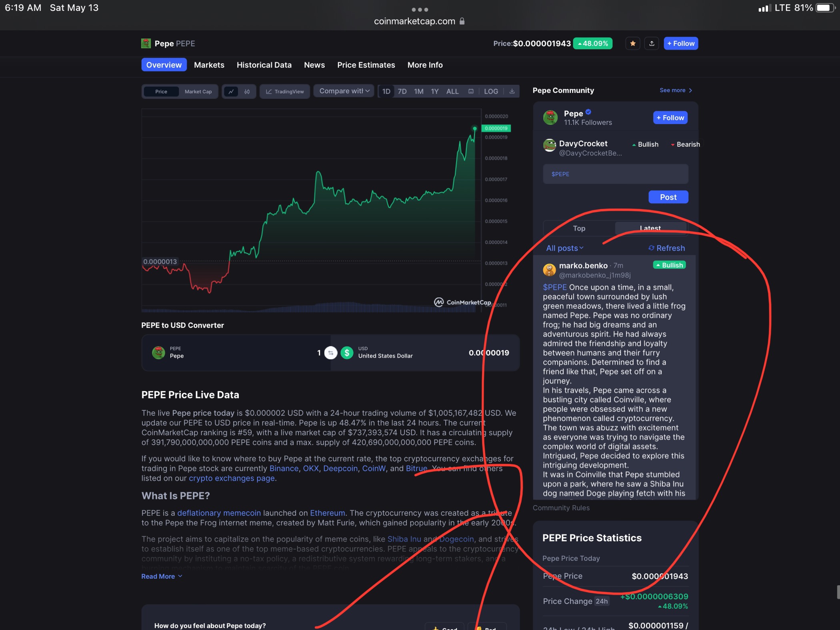Set chart range to 7D

click(x=402, y=91)
